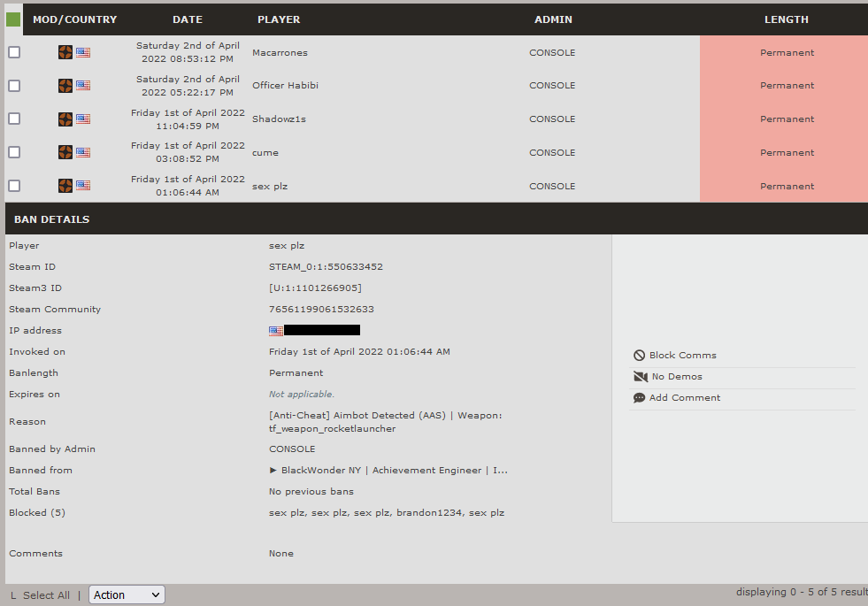The width and height of the screenshot is (868, 606).
Task: Tick the checkbox for sex plz ban
Action: click(x=14, y=186)
